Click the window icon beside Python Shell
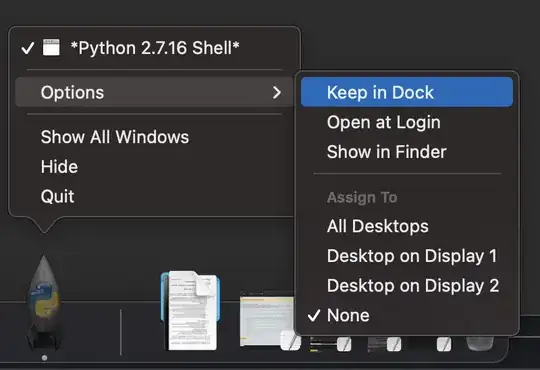The height and width of the screenshot is (370, 540). (51, 47)
